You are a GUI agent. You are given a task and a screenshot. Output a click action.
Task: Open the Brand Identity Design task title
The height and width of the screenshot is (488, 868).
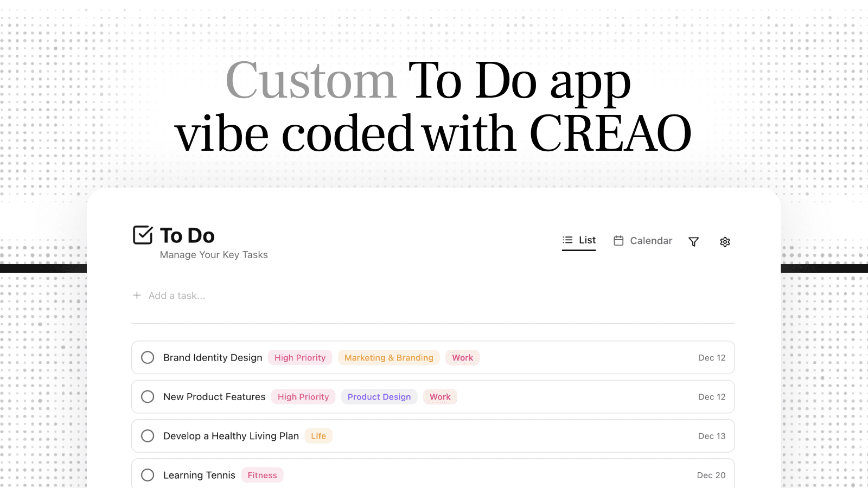213,358
